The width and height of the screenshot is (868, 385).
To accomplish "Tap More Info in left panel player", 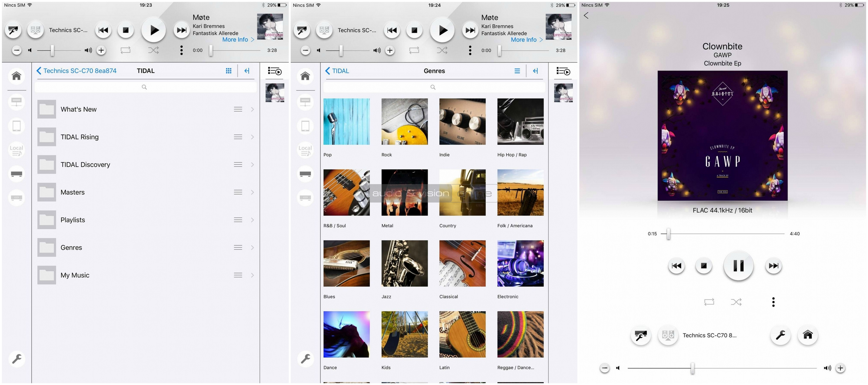I will pos(238,40).
